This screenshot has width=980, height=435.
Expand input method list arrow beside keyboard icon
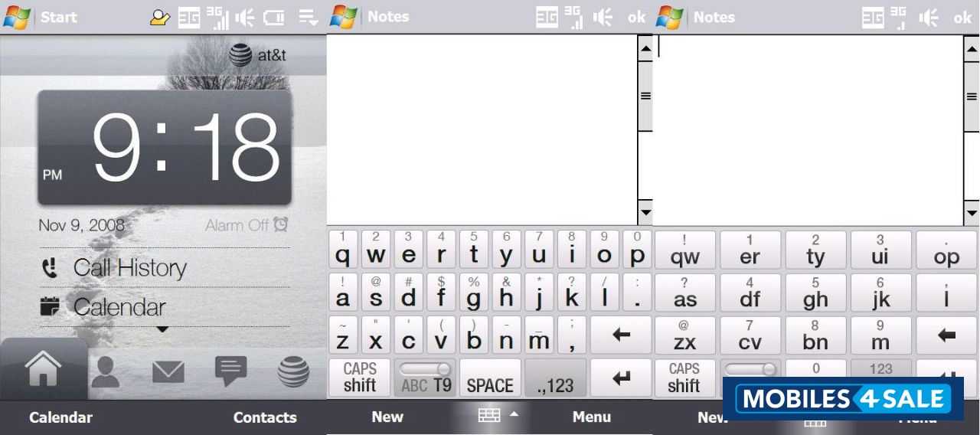(x=514, y=414)
